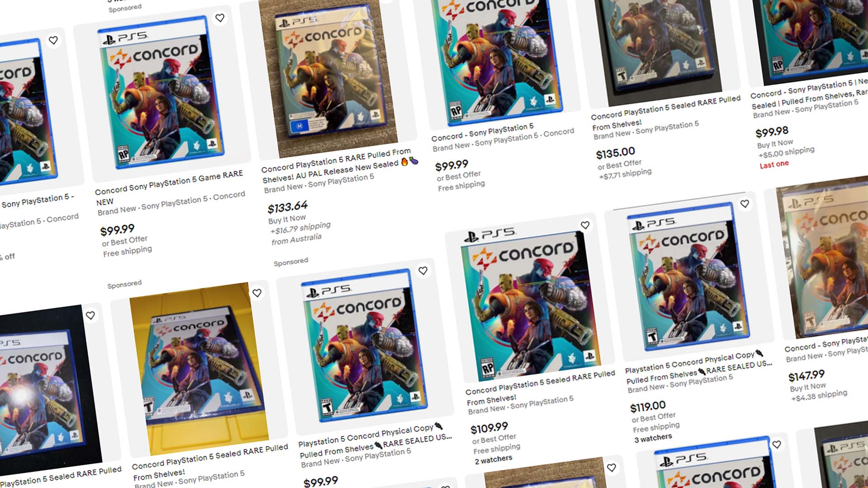Open the $133.64 Buy It Now price
Image resolution: width=868 pixels, height=488 pixels.
(x=288, y=207)
